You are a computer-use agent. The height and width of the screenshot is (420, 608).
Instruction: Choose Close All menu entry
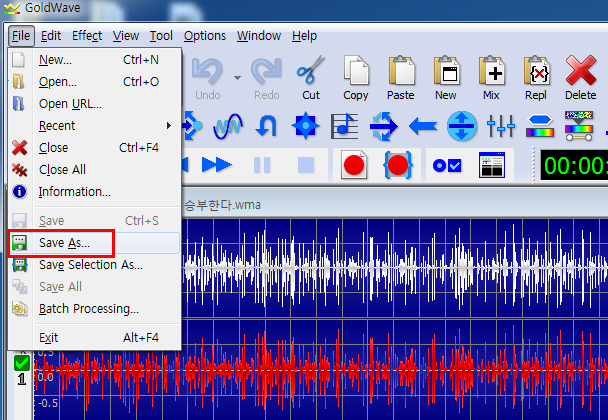pyautogui.click(x=95, y=170)
